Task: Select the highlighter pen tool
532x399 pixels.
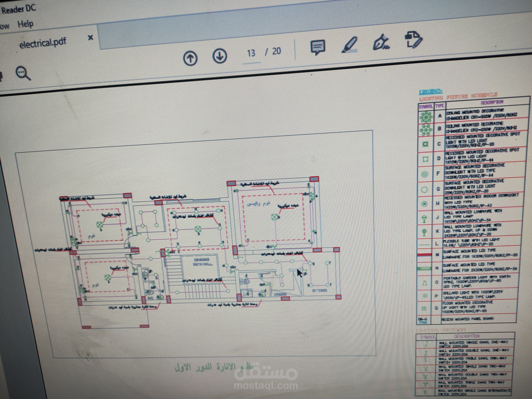Action: (349, 45)
